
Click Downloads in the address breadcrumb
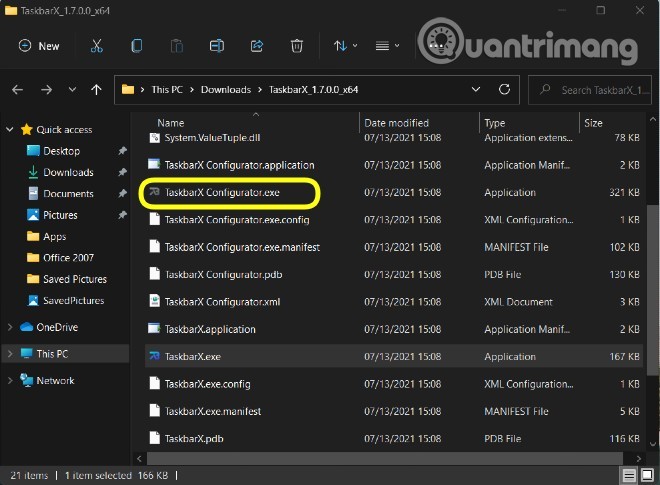tap(225, 90)
